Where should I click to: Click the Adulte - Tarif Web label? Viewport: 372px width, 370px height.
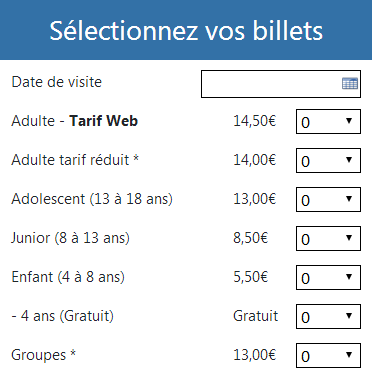coord(74,121)
